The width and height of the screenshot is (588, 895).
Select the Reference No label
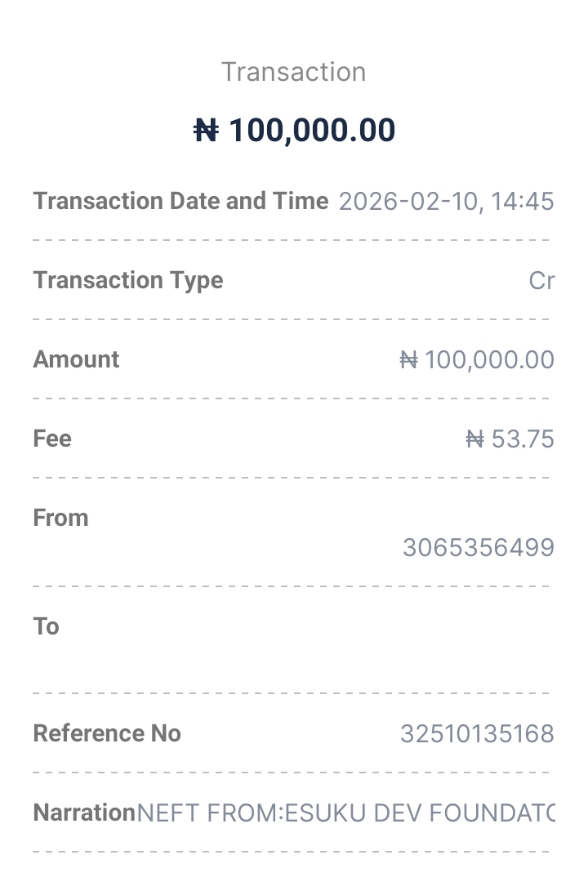coord(107,733)
